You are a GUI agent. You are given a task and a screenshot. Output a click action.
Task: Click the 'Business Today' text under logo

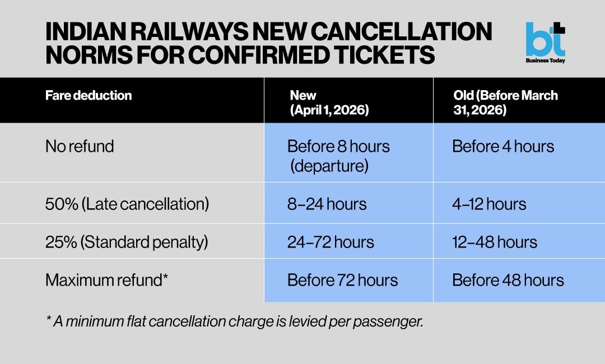(545, 60)
